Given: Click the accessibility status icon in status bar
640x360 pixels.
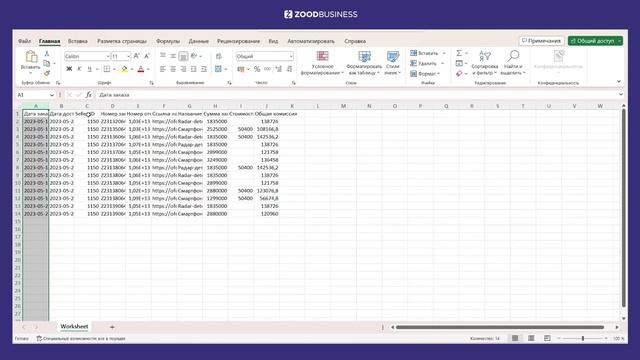Looking at the screenshot, I should click(x=39, y=338).
